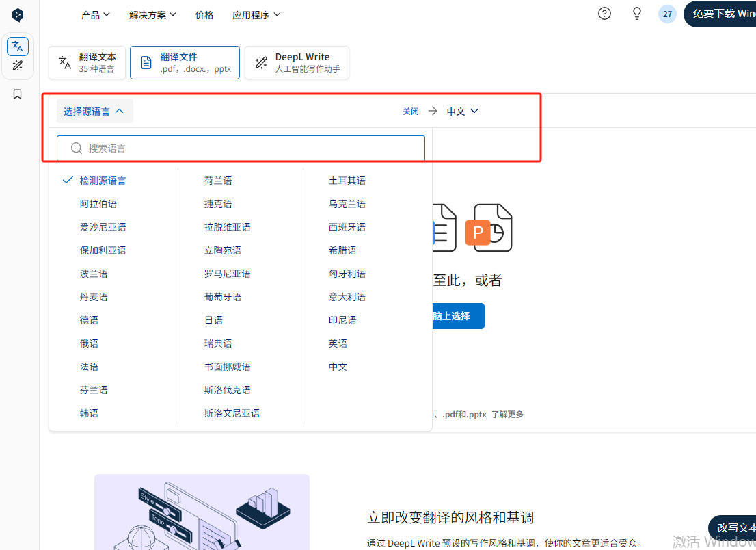Expand the 应用程序 menu

256,15
